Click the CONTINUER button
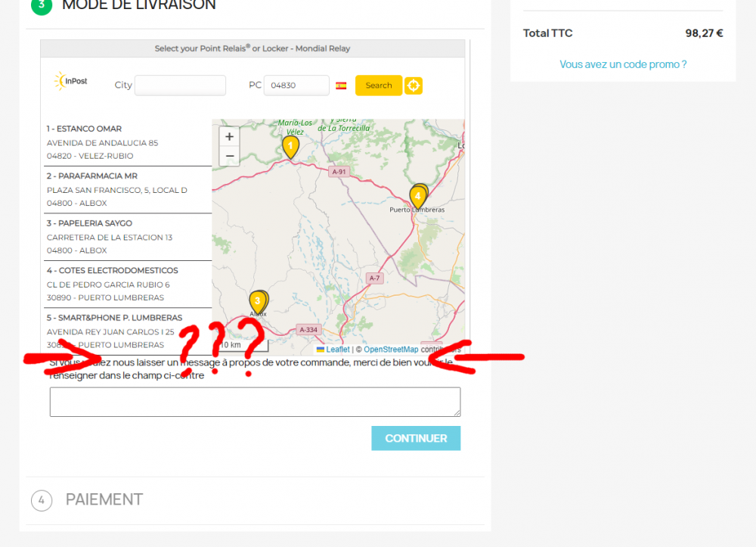756x547 pixels. 416,438
